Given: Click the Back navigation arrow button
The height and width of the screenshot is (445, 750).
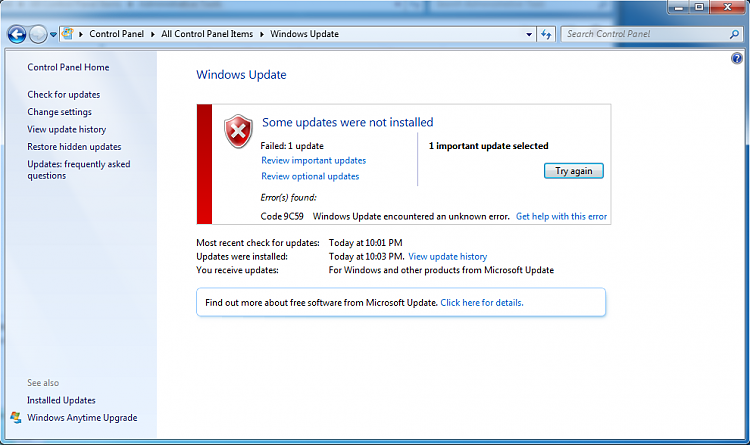Looking at the screenshot, I should 17,34.
